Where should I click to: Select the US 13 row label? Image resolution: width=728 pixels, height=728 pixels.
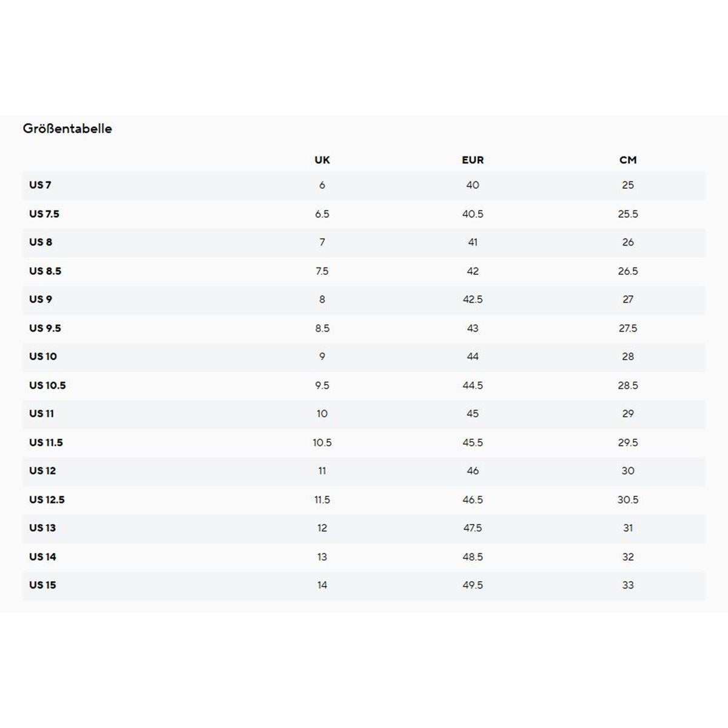point(42,527)
